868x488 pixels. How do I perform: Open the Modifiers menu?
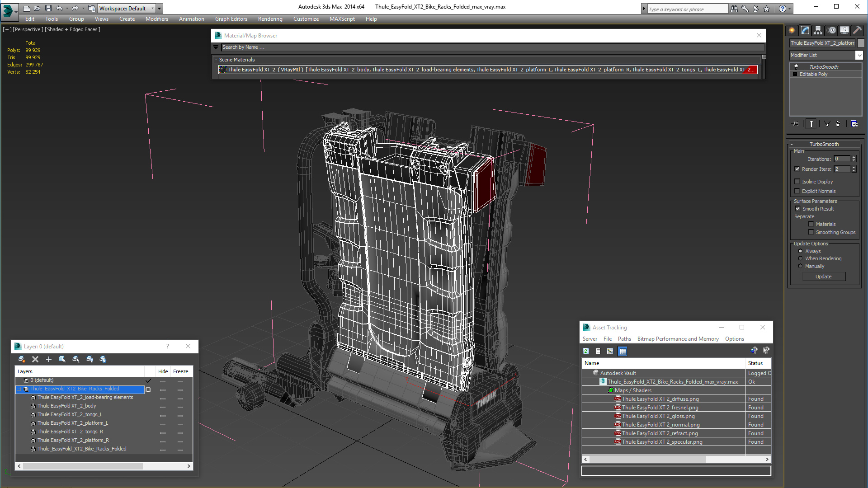pos(157,19)
